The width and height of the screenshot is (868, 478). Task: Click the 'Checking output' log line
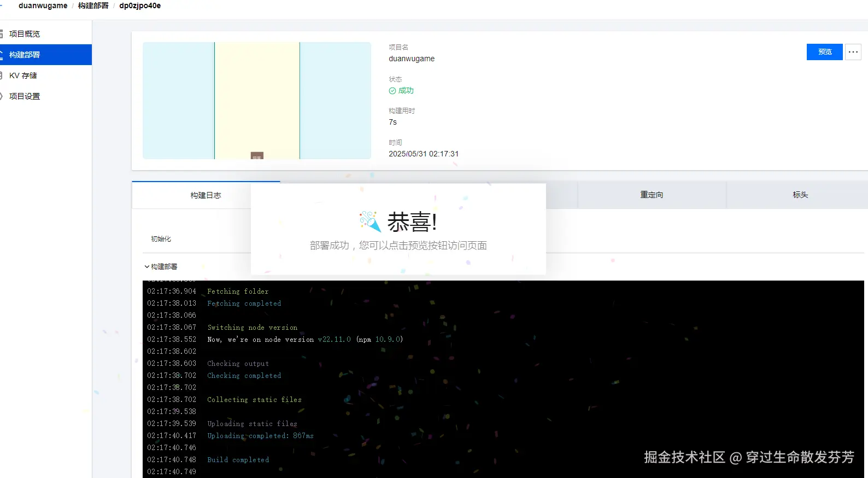(x=238, y=364)
